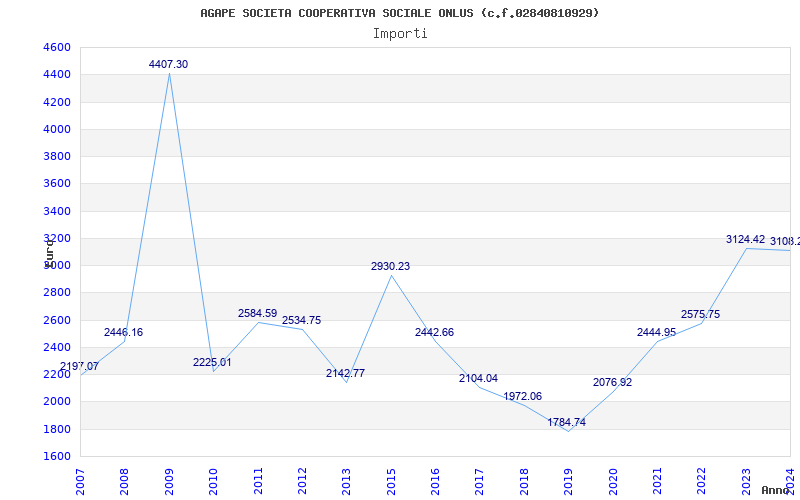Click the 2013 x-axis year label
This screenshot has height=500, width=800.
[x=346, y=481]
